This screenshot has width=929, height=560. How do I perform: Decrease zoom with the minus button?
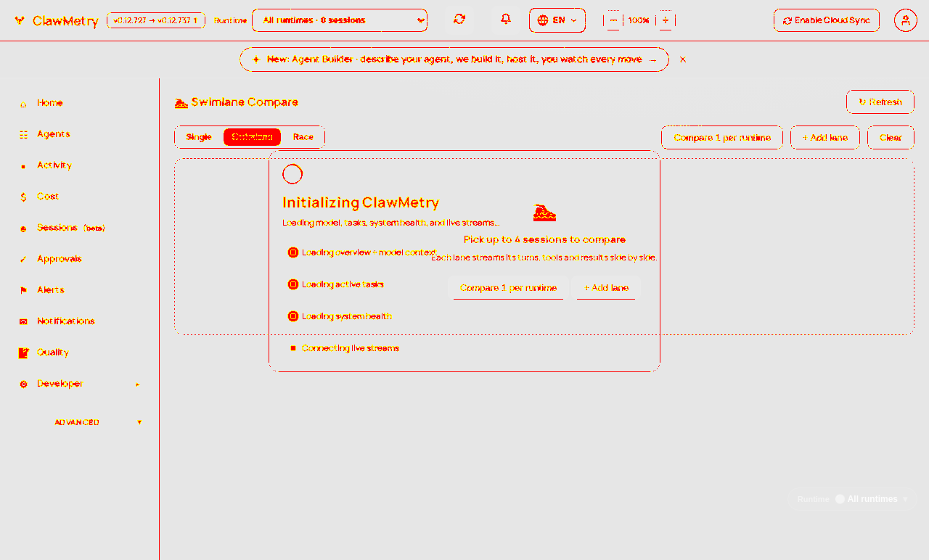[613, 20]
